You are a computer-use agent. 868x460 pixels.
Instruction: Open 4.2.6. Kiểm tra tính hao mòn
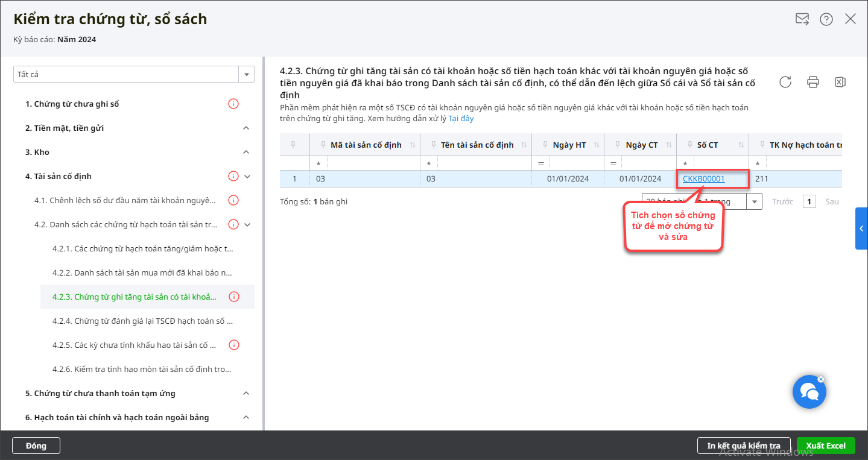(x=142, y=369)
